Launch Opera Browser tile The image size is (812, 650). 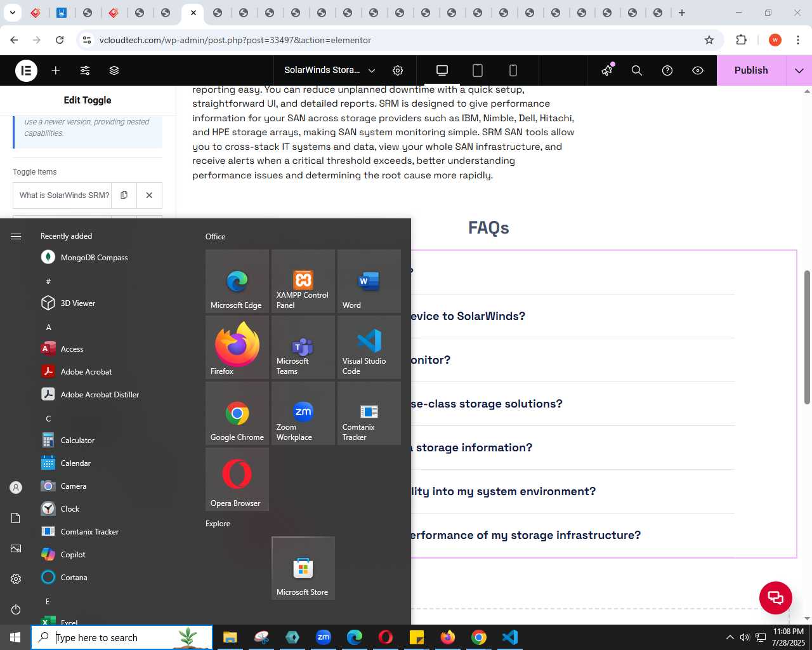point(237,479)
